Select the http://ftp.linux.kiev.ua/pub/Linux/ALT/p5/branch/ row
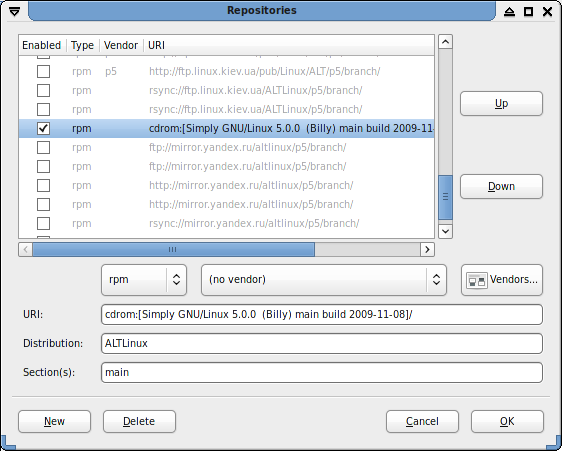The height and width of the screenshot is (451, 562). (x=226, y=71)
